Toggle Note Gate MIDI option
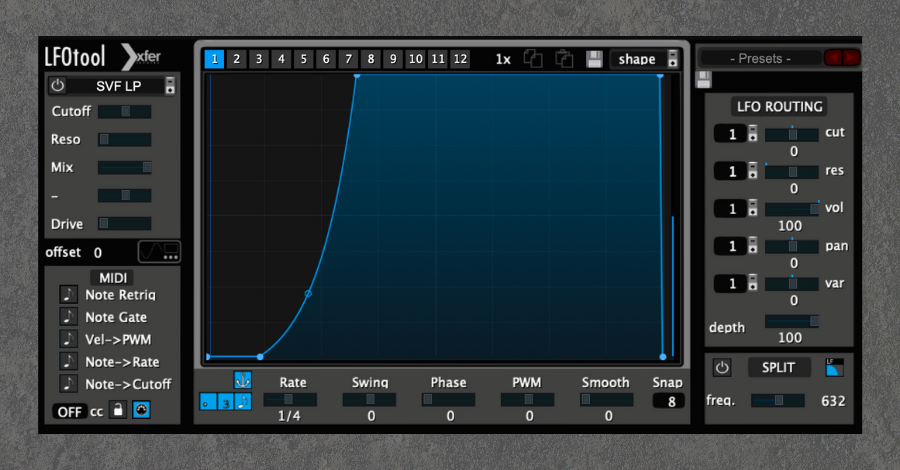This screenshot has width=900, height=470. coord(68,317)
